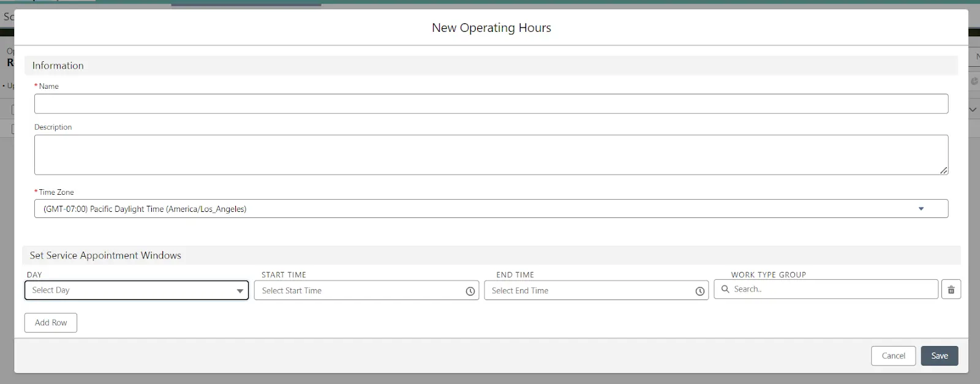
Task: Click the Select End Time field
Action: pos(590,291)
